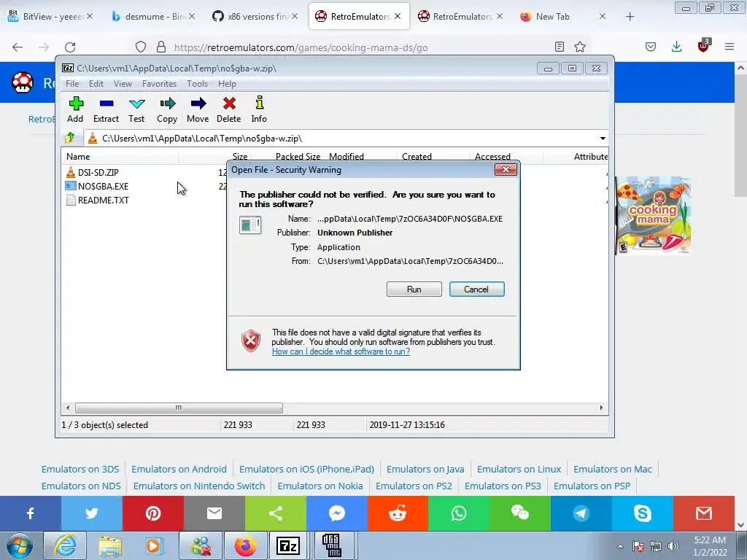The width and height of the screenshot is (747, 560).
Task: Share page via Facebook button
Action: 31,513
